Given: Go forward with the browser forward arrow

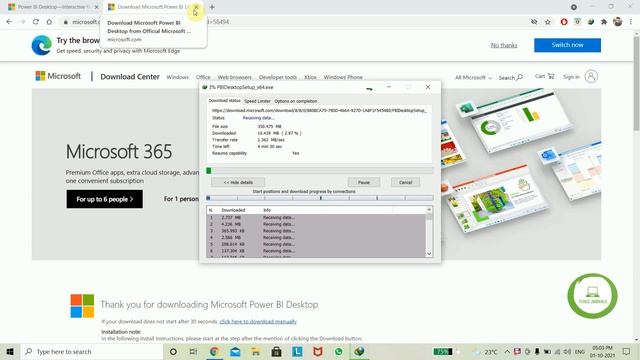Looking at the screenshot, I should click(22, 22).
